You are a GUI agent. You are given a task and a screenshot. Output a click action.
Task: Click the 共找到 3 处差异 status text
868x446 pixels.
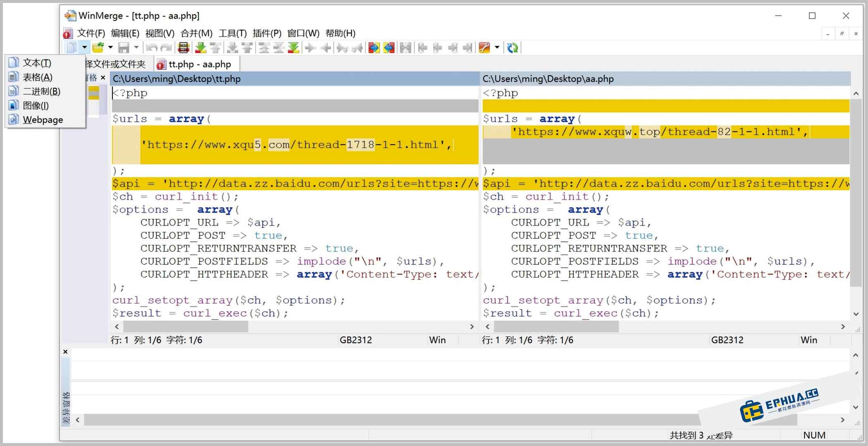pos(701,435)
